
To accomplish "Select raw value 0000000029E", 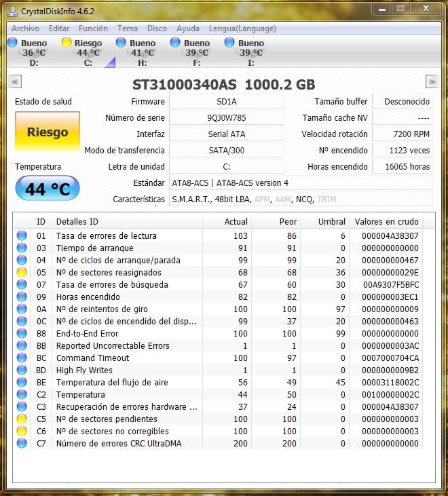I will tap(390, 272).
